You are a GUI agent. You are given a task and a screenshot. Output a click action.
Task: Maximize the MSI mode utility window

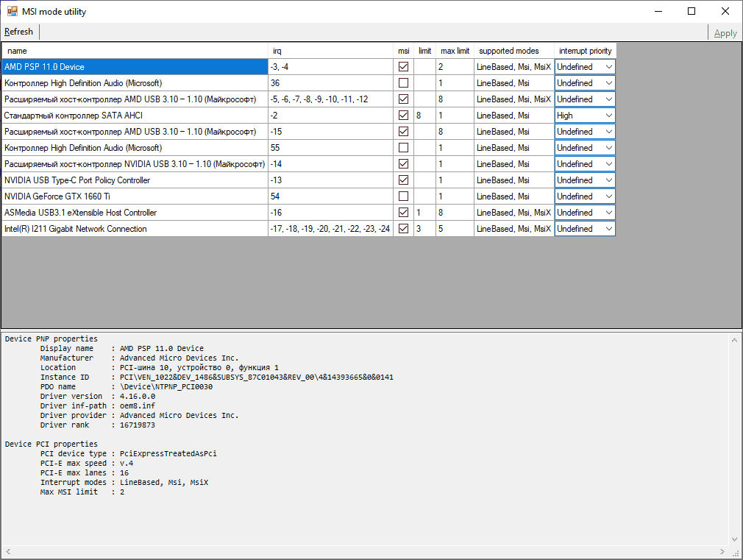(692, 11)
